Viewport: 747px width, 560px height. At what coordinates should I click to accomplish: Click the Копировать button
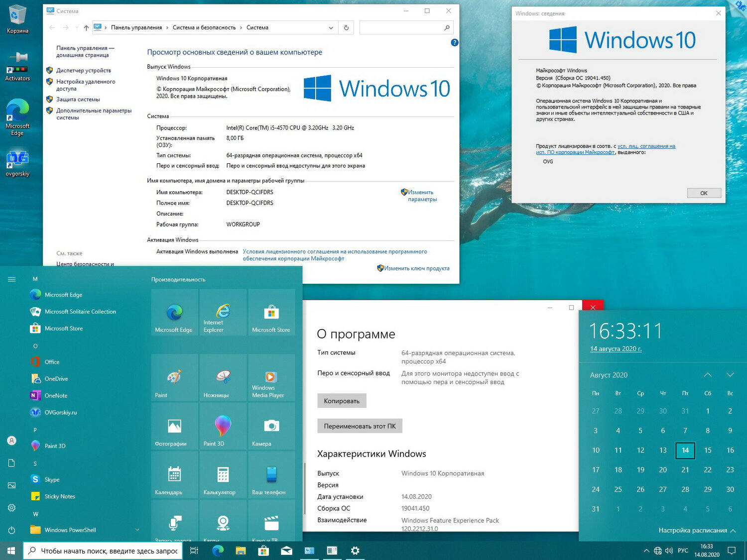(342, 401)
